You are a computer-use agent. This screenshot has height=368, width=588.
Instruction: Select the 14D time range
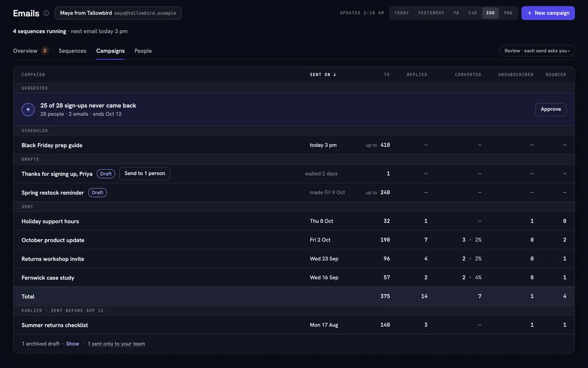click(472, 13)
